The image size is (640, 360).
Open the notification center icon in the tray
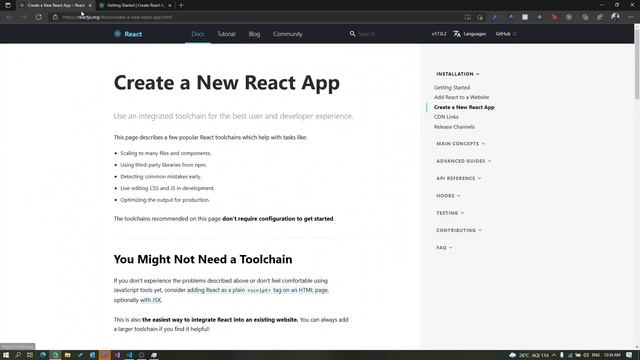(x=629, y=355)
